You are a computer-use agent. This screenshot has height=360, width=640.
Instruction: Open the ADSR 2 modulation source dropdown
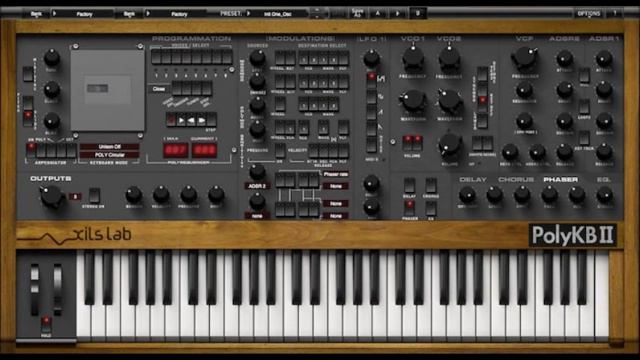[257, 186]
